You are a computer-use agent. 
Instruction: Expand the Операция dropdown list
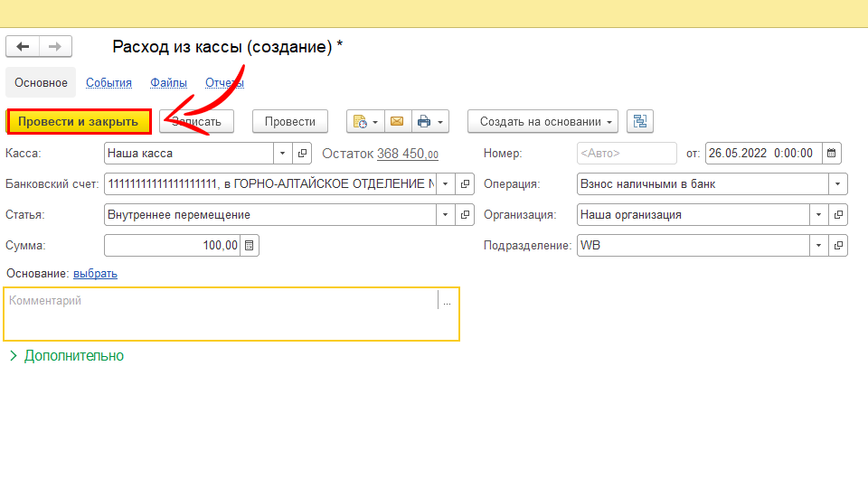coord(838,184)
